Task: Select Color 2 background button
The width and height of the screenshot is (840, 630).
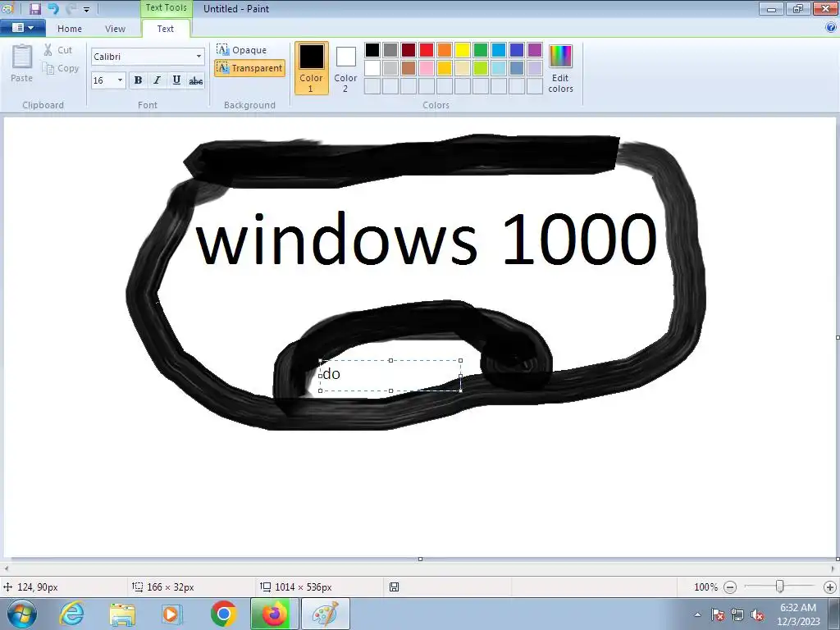Action: pos(345,68)
